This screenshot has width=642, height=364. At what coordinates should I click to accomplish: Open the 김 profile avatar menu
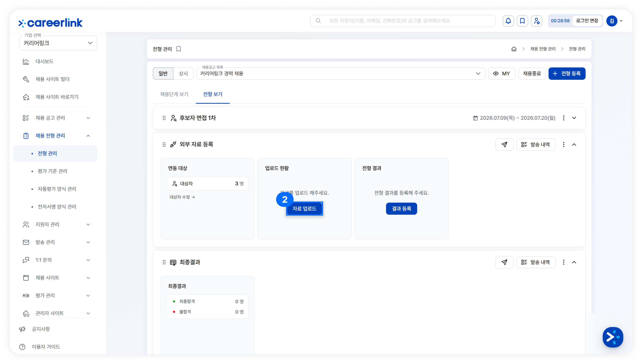click(612, 21)
